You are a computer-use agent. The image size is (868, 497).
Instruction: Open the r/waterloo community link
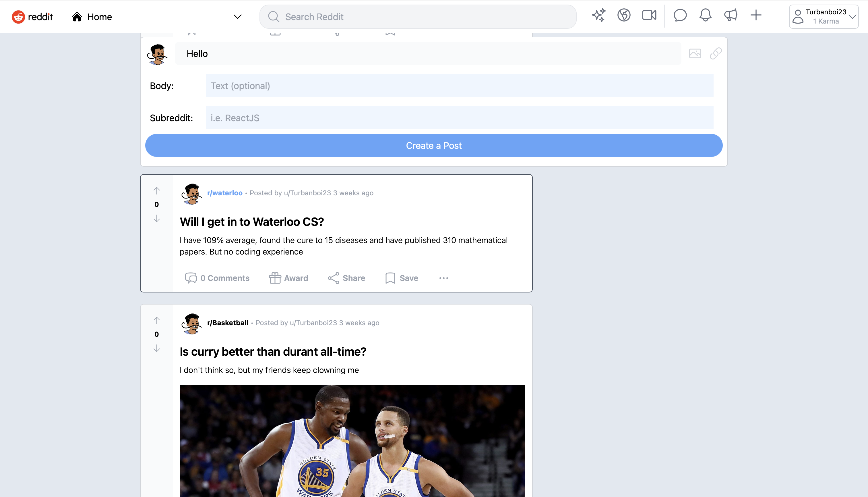pos(225,192)
